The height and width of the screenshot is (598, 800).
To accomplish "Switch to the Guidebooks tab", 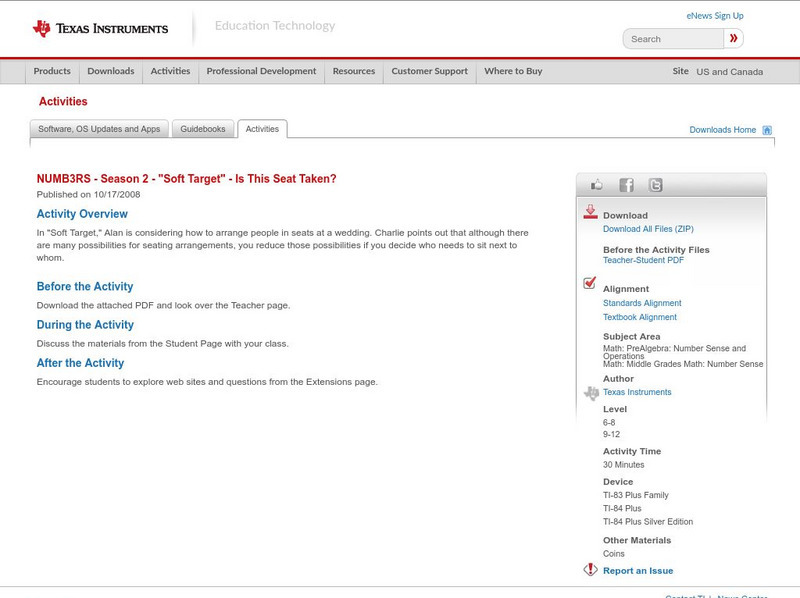I will point(203,129).
